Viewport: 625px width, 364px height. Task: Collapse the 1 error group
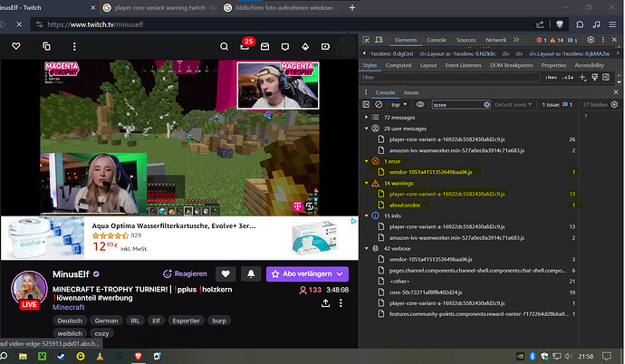366,161
